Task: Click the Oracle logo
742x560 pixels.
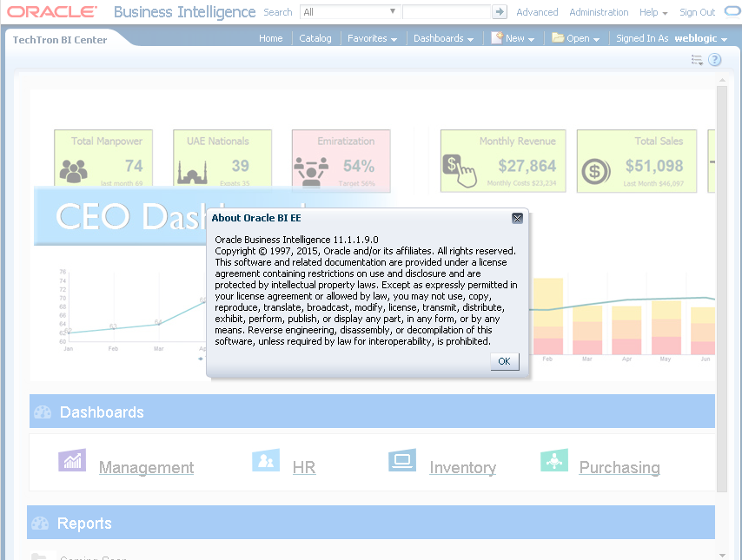Action: tap(52, 12)
